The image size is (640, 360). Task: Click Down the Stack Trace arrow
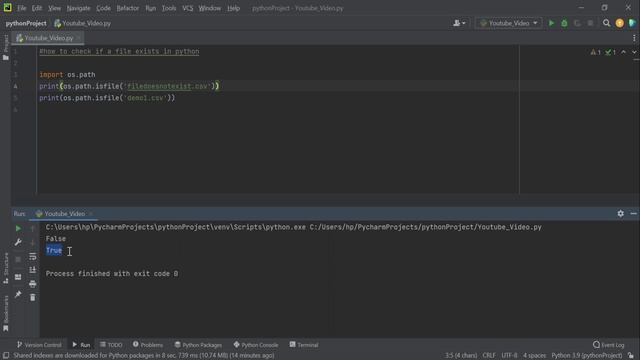tap(33, 242)
